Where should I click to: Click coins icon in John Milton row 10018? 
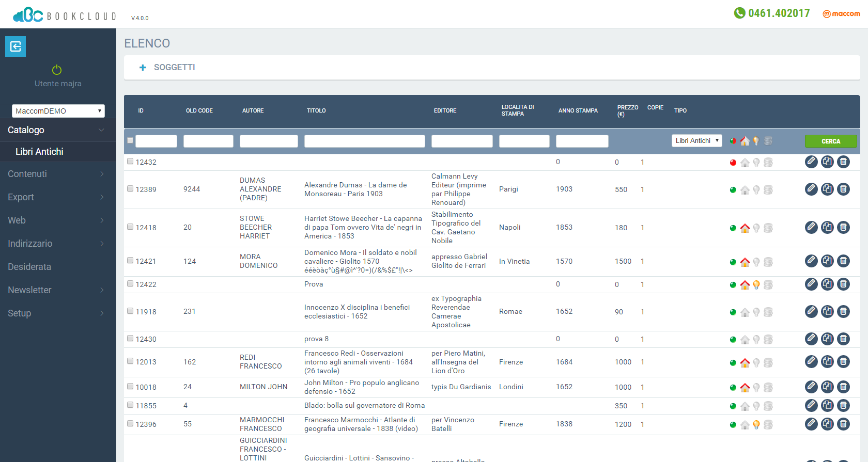(768, 387)
